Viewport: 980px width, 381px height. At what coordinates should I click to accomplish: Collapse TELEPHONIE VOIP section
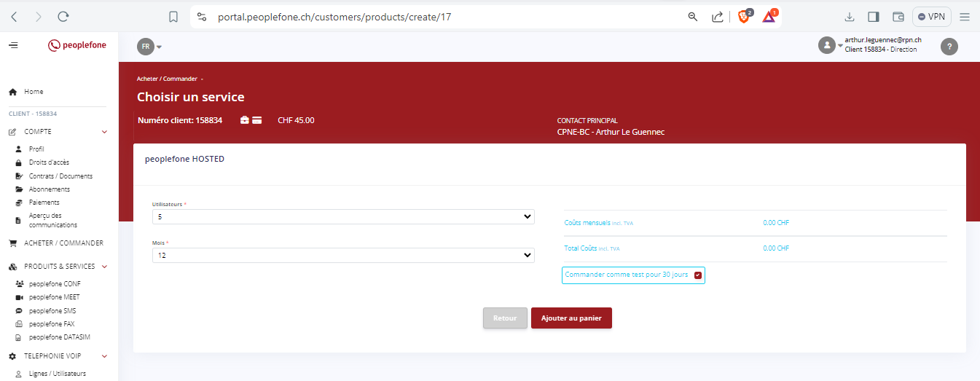[104, 356]
